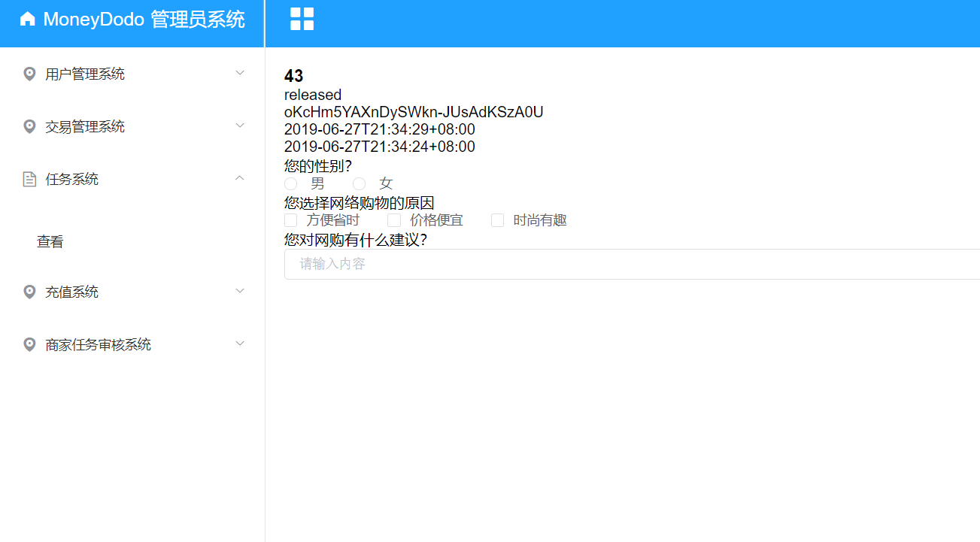This screenshot has width=980, height=542.
Task: Expand 商家任务审核系统 with its chevron arrow
Action: [240, 344]
